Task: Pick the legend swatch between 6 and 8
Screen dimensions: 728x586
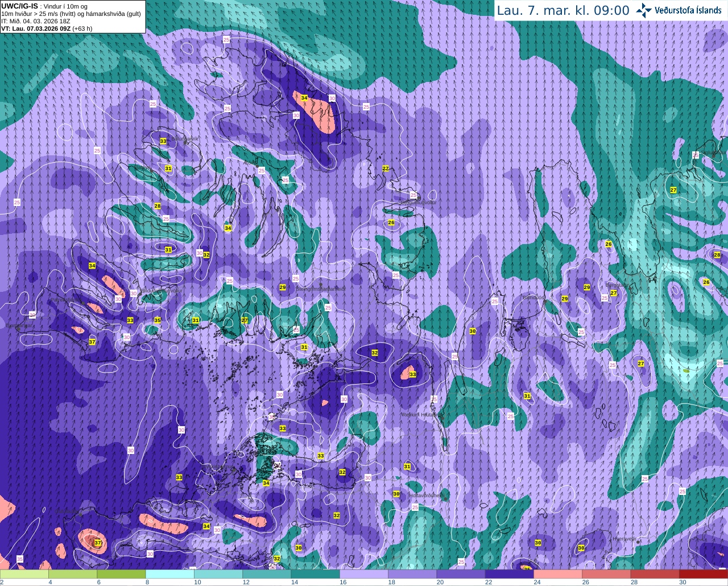Action: click(x=121, y=574)
